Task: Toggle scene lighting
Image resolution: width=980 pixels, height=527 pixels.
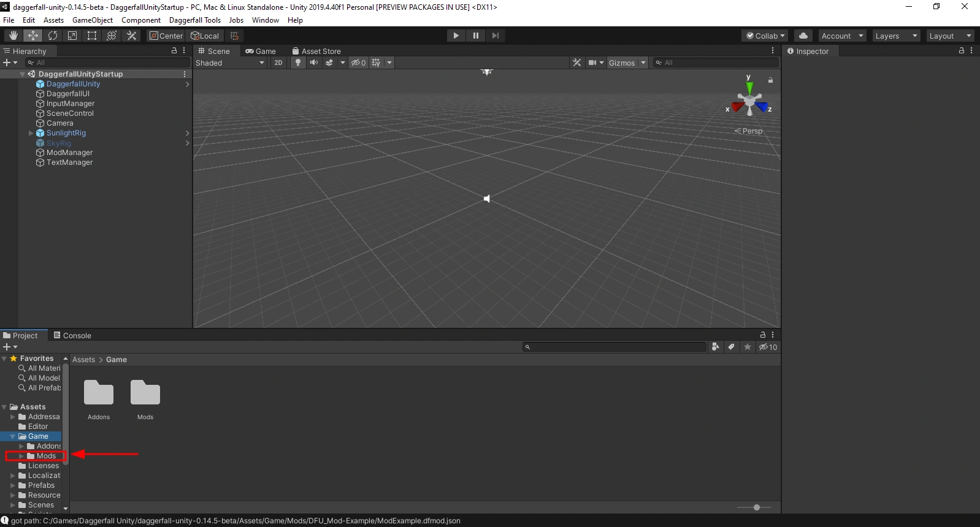Action: (x=298, y=63)
